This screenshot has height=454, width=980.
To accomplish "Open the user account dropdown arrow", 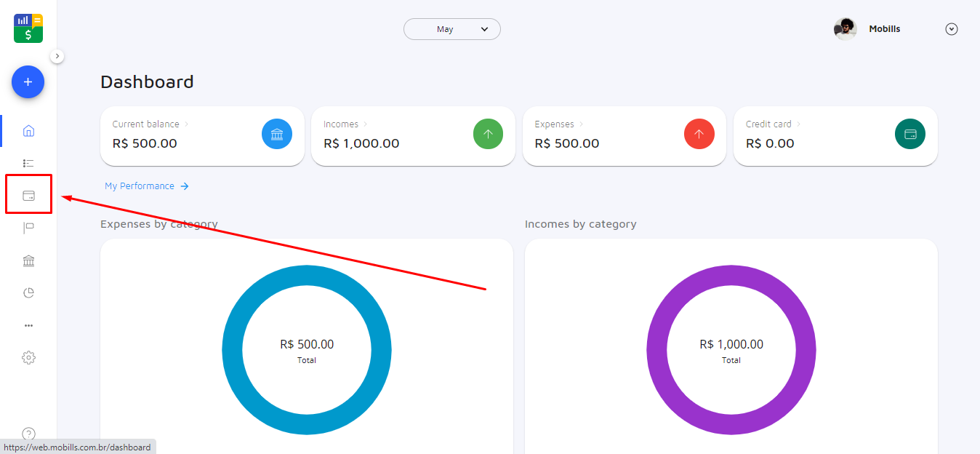I will (951, 29).
